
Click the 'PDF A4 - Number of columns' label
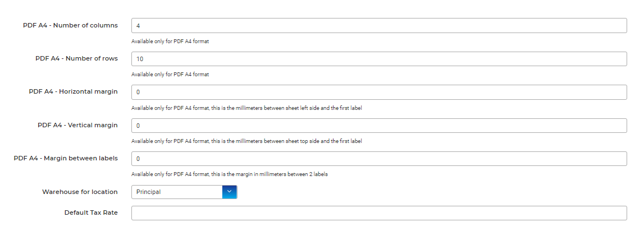[x=70, y=25]
